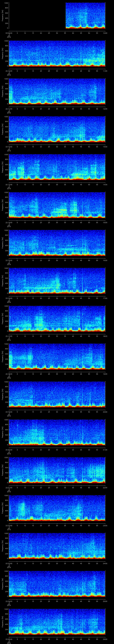Click the 15-second tick under the 22:22:00 spectrogram
This screenshot has height=644, width=114.
point(33,525)
